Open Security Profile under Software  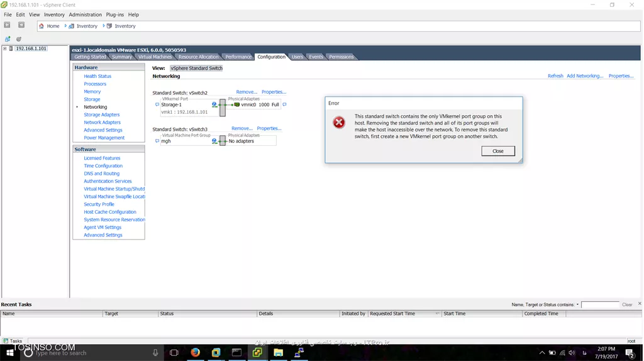click(99, 204)
